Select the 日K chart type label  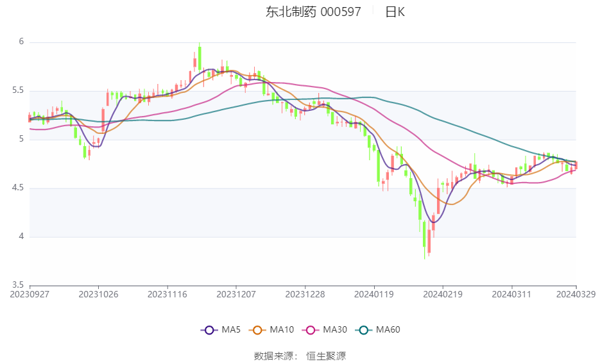point(395,12)
